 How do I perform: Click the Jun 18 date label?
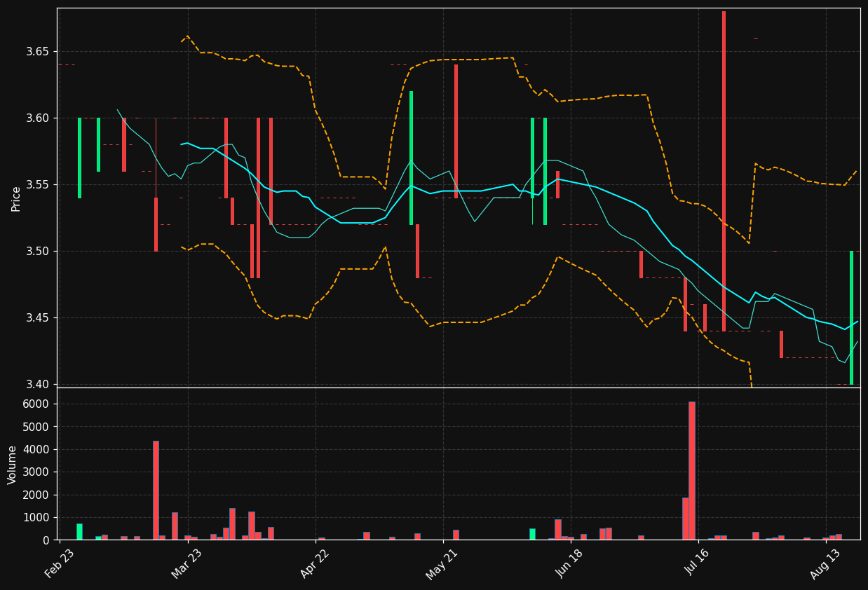tap(569, 563)
